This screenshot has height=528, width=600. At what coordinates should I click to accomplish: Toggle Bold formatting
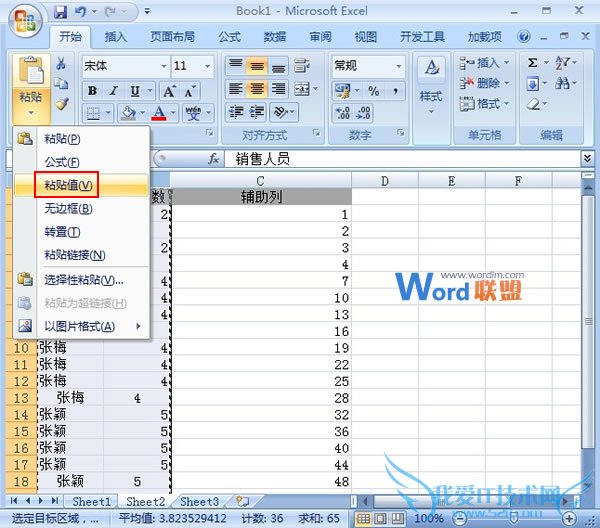(x=92, y=91)
